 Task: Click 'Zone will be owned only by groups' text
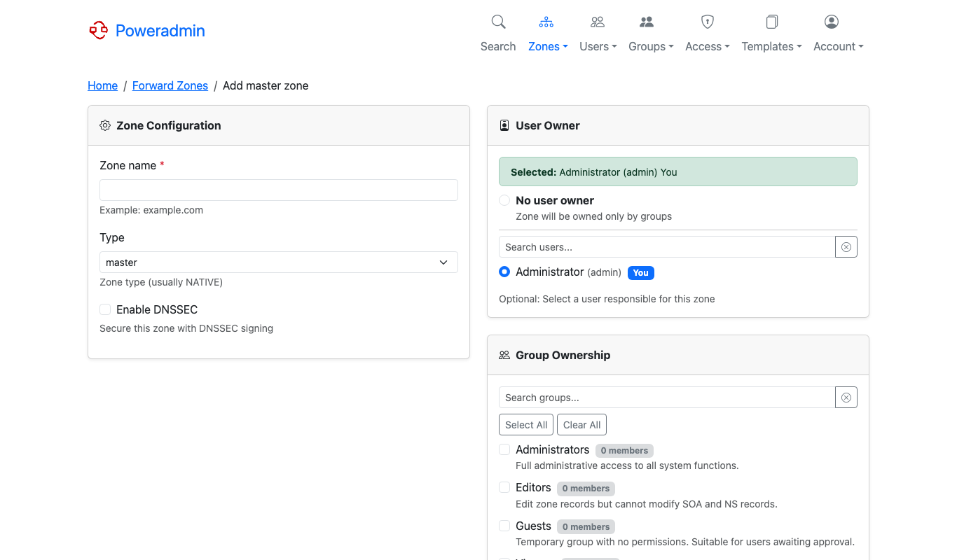(593, 216)
